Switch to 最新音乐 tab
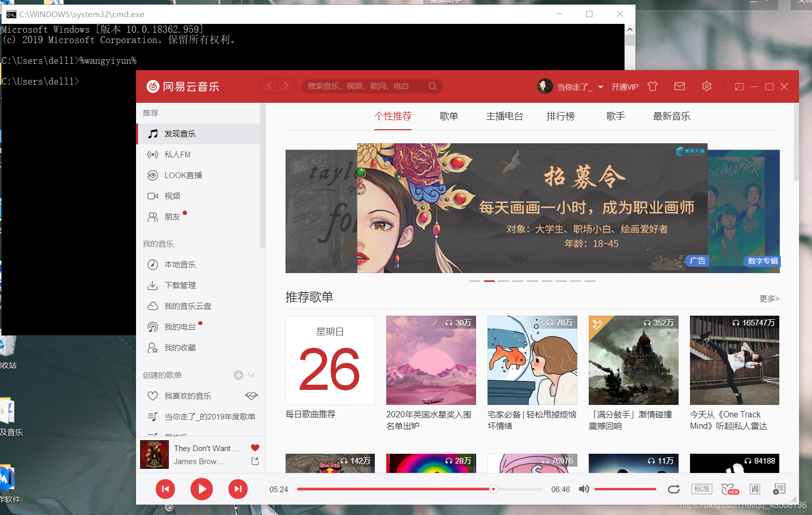Image resolution: width=812 pixels, height=515 pixels. point(672,116)
